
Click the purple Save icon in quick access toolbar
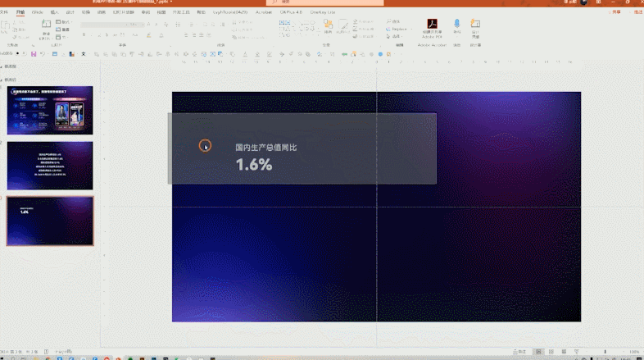[x=34, y=54]
